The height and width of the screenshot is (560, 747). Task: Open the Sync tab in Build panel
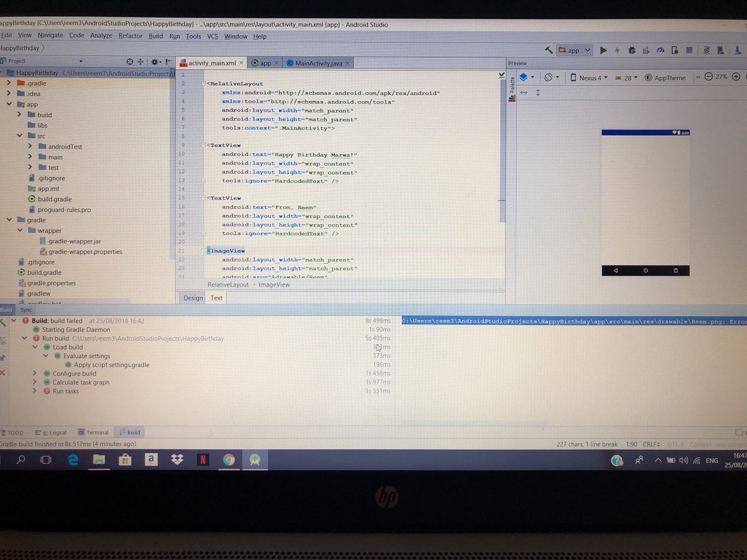pos(26,310)
